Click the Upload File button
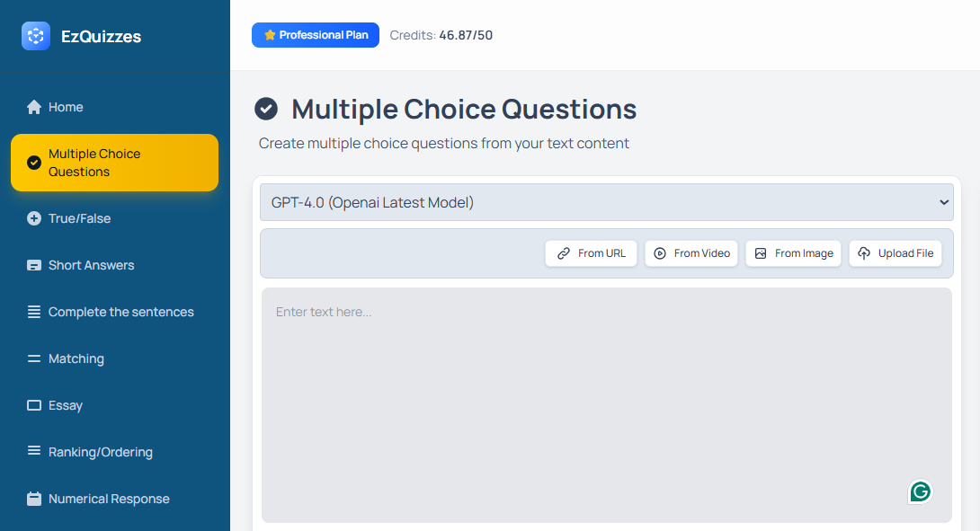The image size is (980, 531). tap(895, 253)
